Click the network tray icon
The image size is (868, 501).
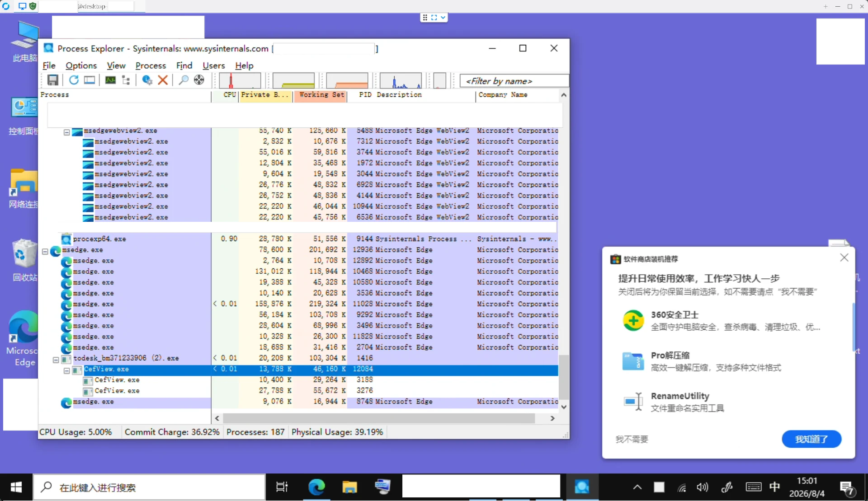point(682,487)
